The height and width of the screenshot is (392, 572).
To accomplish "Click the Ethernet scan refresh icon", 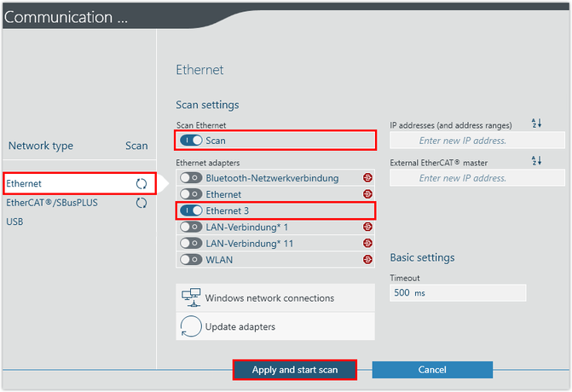I will [x=142, y=184].
